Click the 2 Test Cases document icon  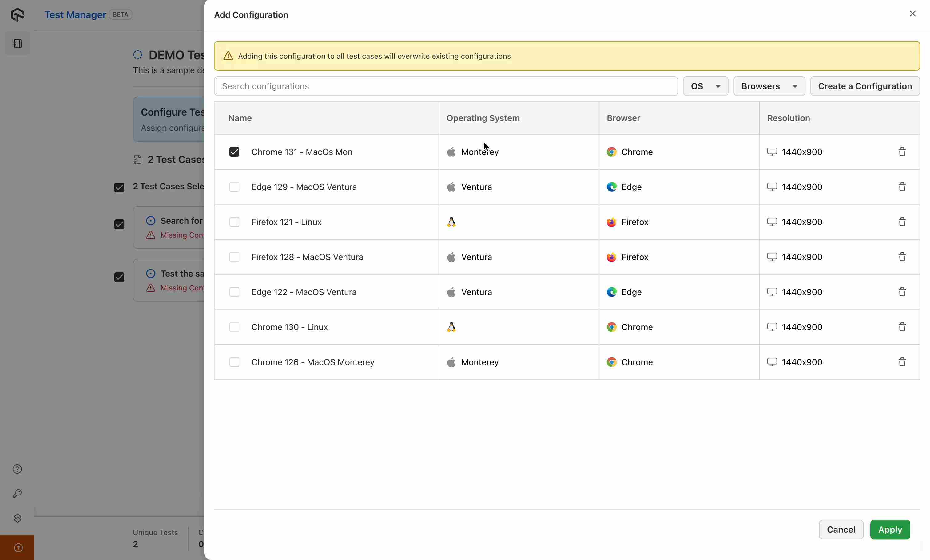pyautogui.click(x=137, y=160)
